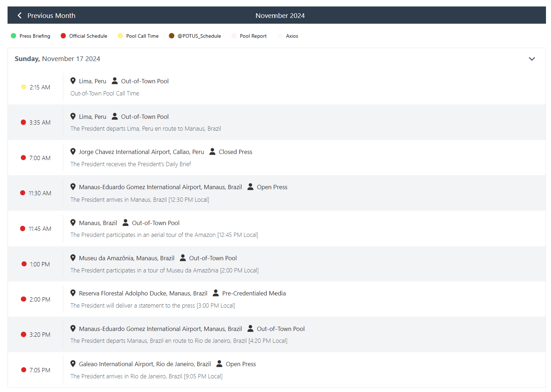551x392 pixels.
Task: Click person icon beside Out-of-Town Pool at 2:15 AM
Action: pos(115,81)
